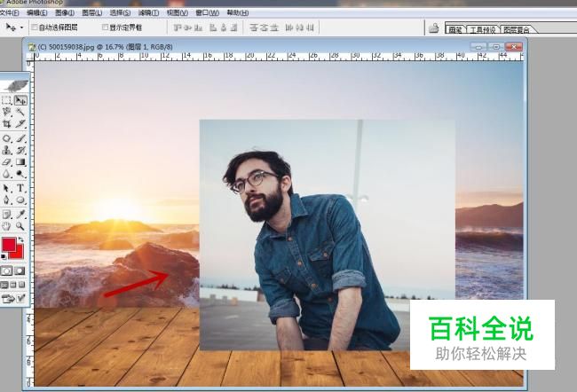
Task: Set Full Screen Mode without menu bar
Action: pyautogui.click(x=22, y=285)
